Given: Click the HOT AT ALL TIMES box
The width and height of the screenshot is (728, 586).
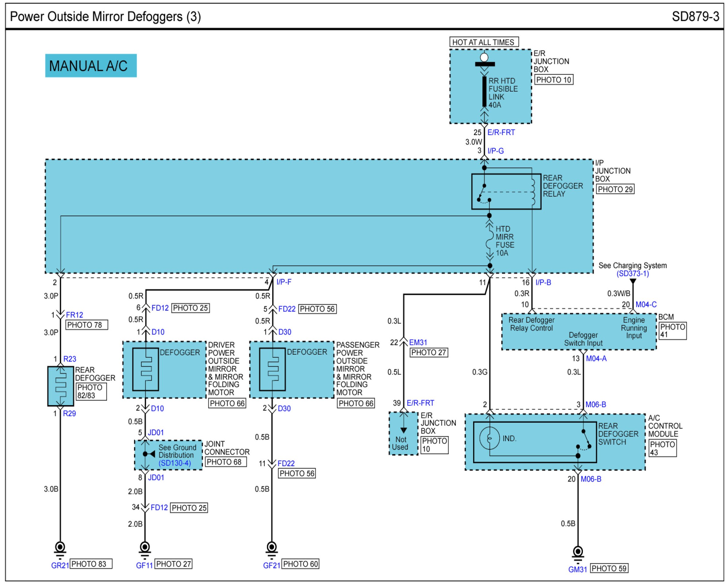Looking at the screenshot, I should (x=484, y=42).
